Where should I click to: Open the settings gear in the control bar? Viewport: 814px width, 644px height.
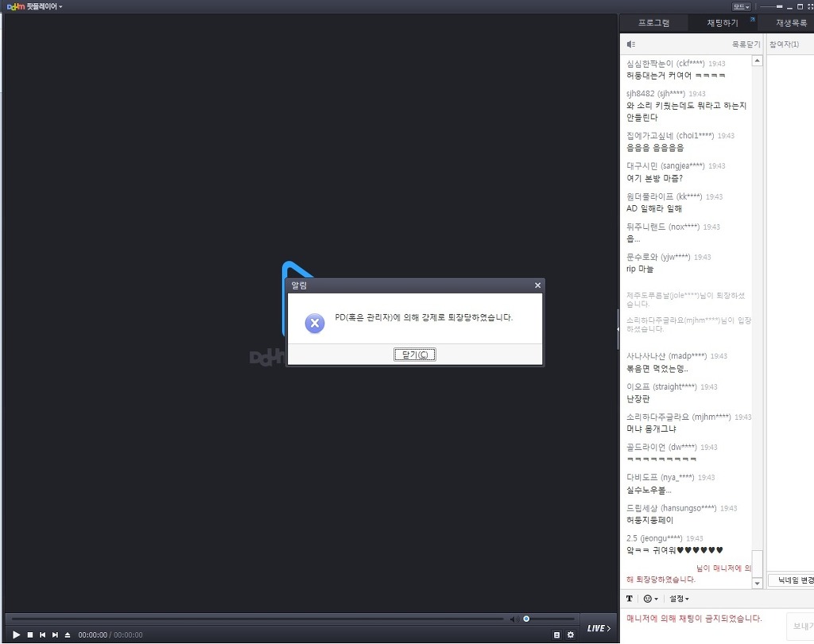pyautogui.click(x=571, y=634)
